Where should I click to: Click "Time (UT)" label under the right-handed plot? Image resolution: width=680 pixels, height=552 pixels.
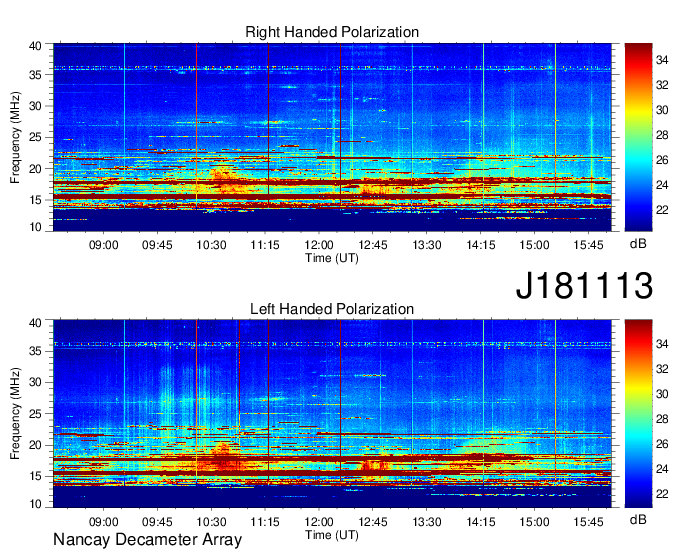(x=332, y=258)
